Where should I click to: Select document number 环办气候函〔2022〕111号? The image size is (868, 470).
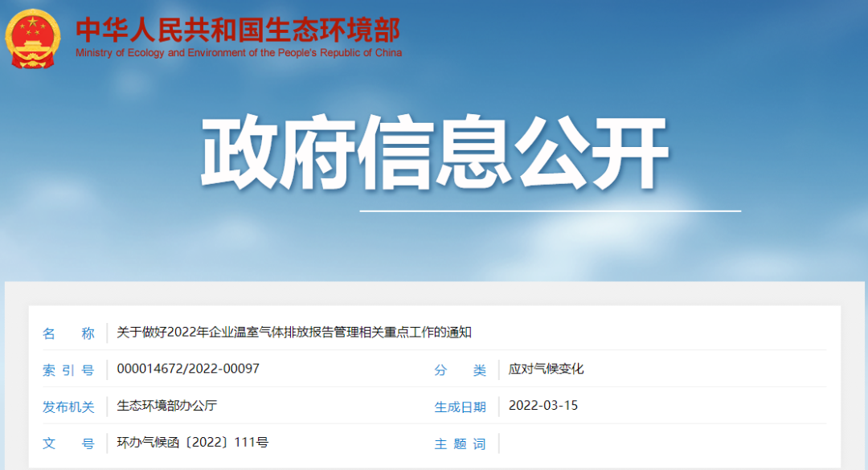tap(193, 443)
